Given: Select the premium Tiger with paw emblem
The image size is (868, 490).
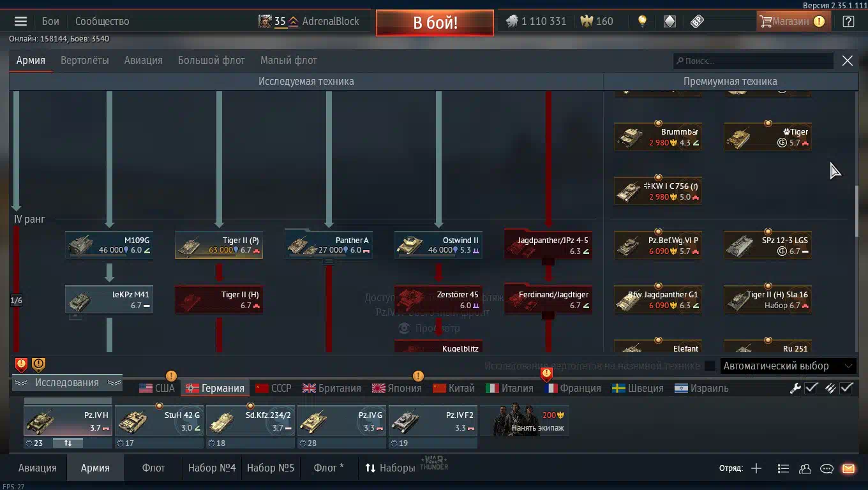Looking at the screenshot, I should click(768, 137).
